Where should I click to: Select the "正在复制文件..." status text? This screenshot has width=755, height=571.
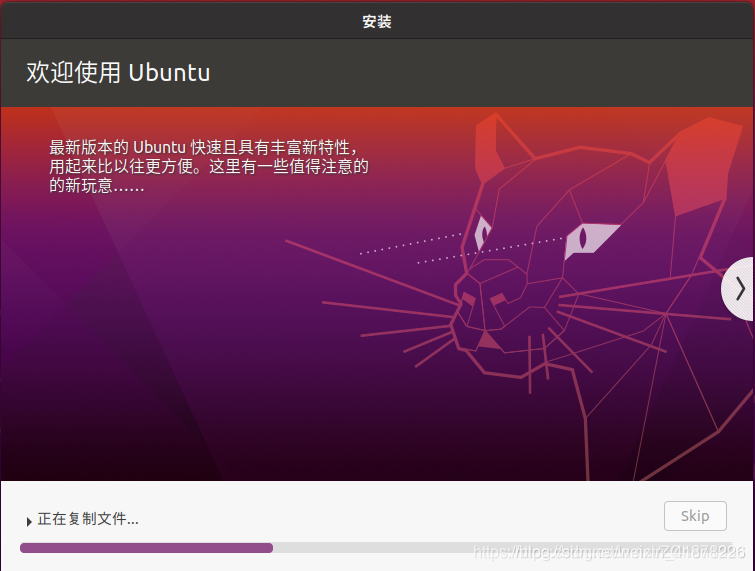(x=88, y=519)
